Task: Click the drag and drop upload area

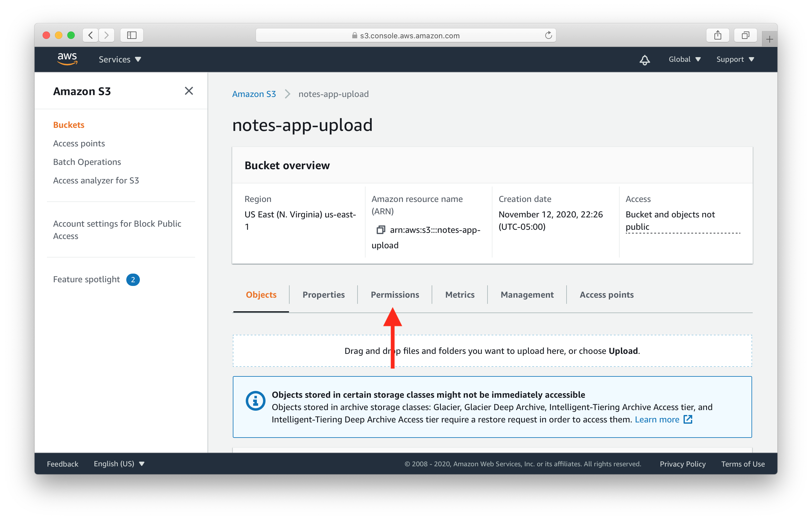Action: click(x=492, y=350)
